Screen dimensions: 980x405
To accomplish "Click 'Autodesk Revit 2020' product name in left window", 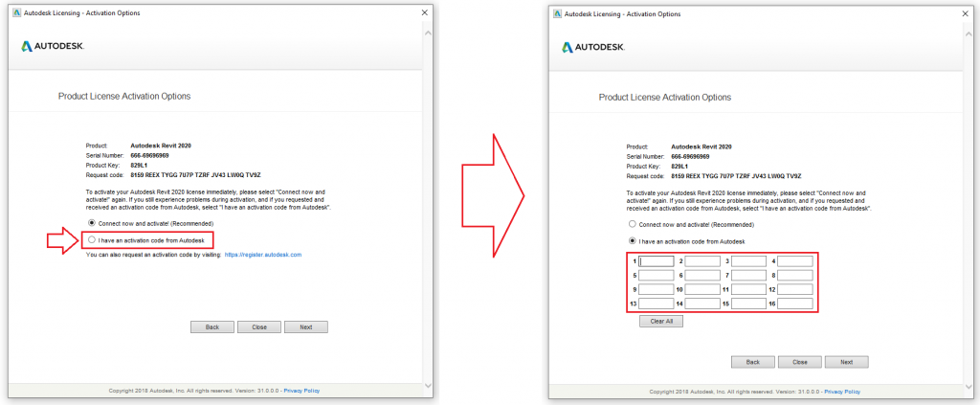I will click(161, 146).
